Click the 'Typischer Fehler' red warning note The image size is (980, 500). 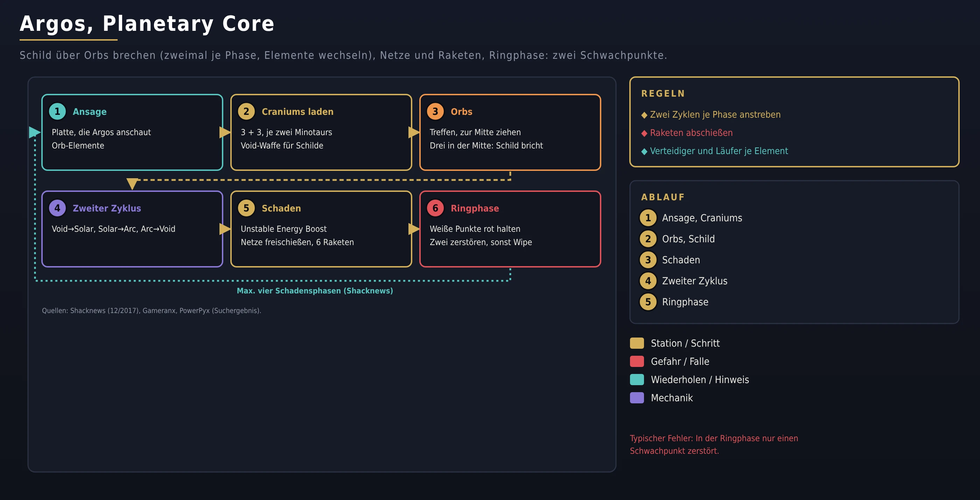coord(714,444)
